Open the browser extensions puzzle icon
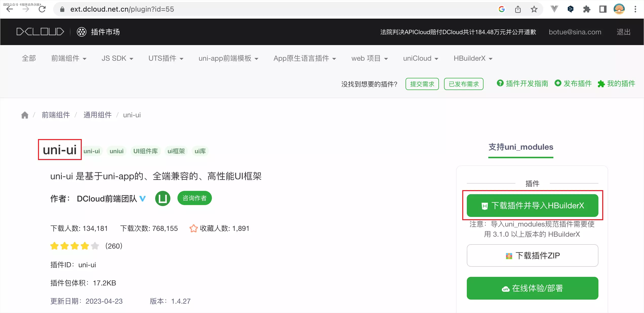The width and height of the screenshot is (644, 313). 587,9
